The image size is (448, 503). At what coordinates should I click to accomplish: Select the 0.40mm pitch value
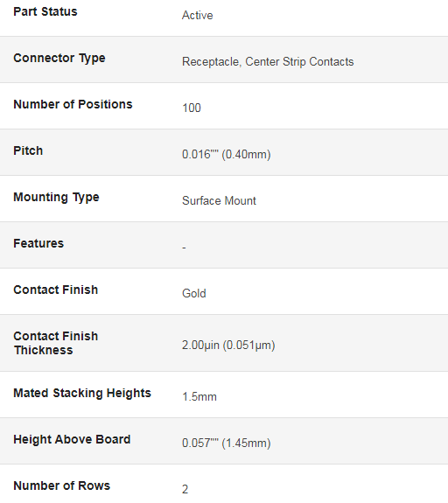click(227, 154)
